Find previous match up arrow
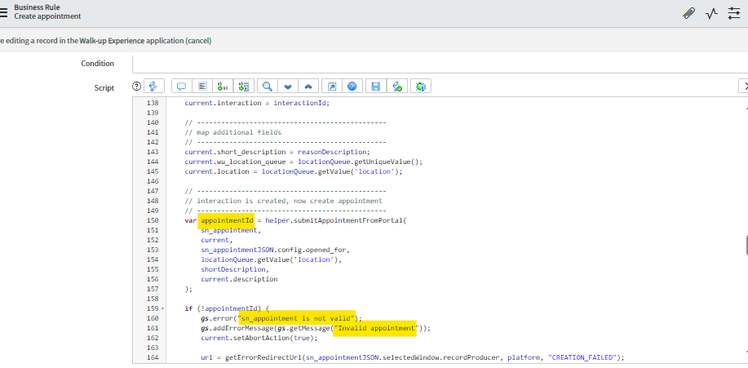The image size is (748, 368). click(x=309, y=86)
